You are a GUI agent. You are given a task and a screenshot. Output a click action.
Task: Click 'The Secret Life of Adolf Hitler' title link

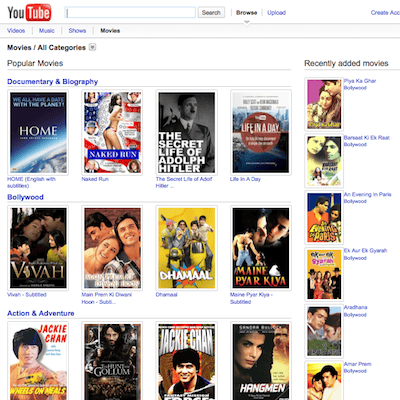pyautogui.click(x=184, y=182)
